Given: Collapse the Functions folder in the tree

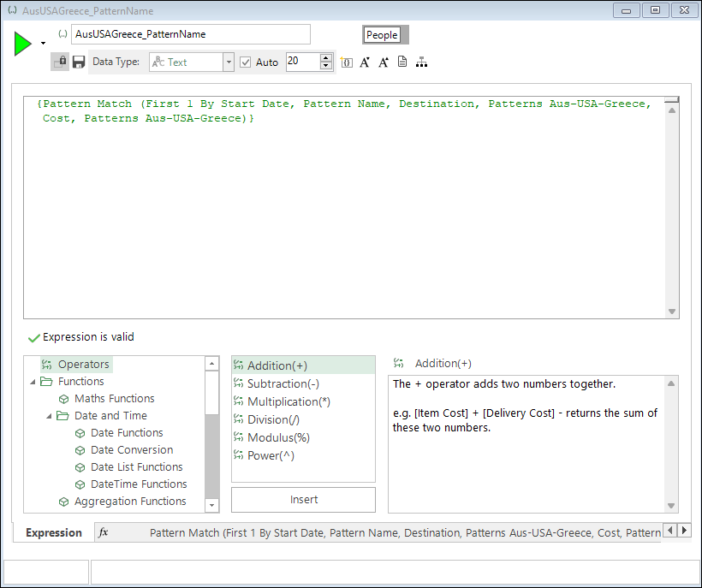Looking at the screenshot, I should [x=33, y=382].
